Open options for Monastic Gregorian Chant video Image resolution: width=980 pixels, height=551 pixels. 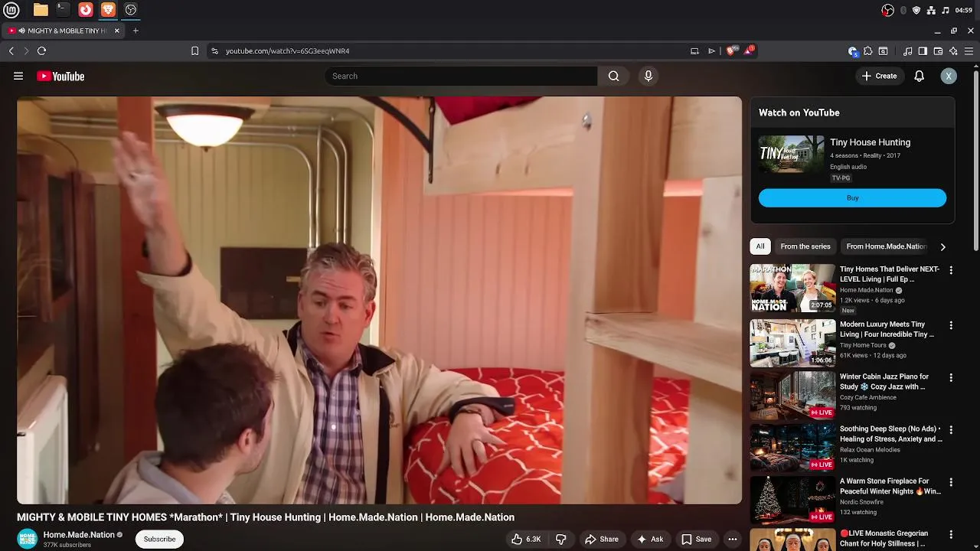951,534
